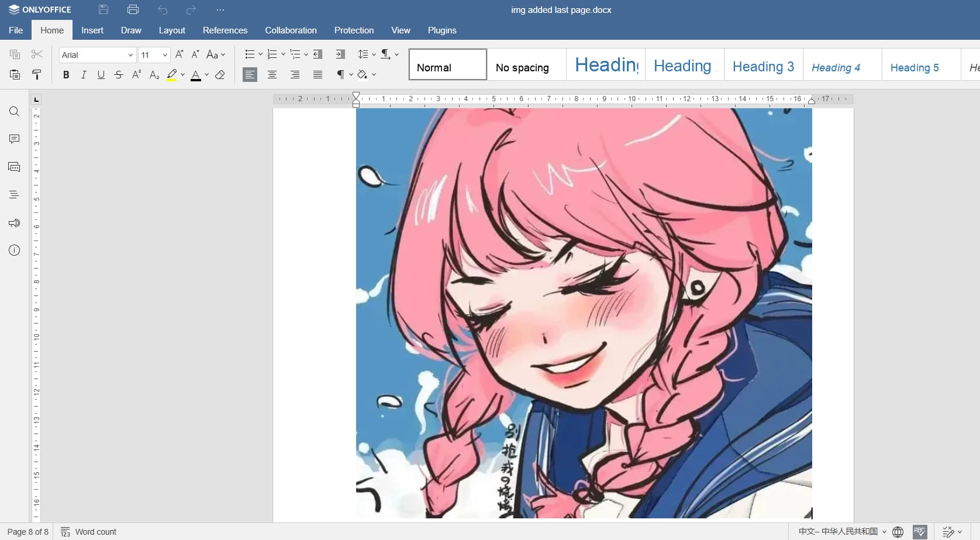Apply the black font color
The width and height of the screenshot is (980, 540).
pos(196,74)
